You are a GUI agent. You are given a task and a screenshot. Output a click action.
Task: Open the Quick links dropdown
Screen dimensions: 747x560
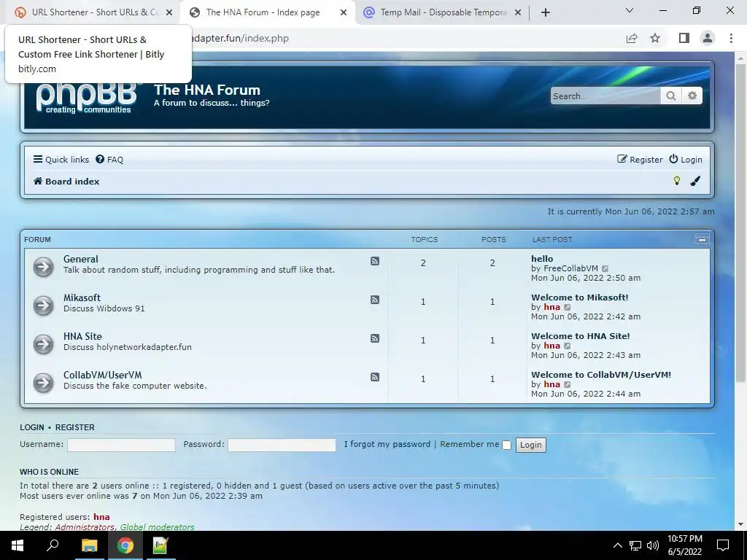(x=61, y=160)
